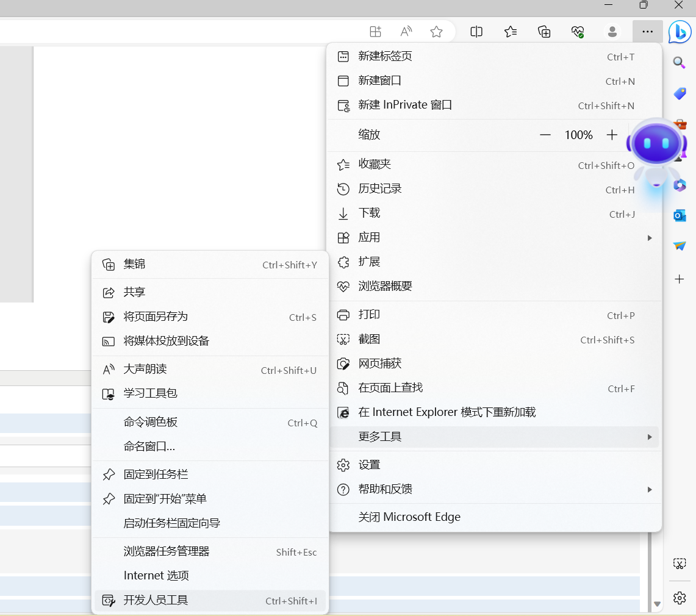This screenshot has width=696, height=616.
Task: Click the floating purple robot assistant
Action: [656, 149]
